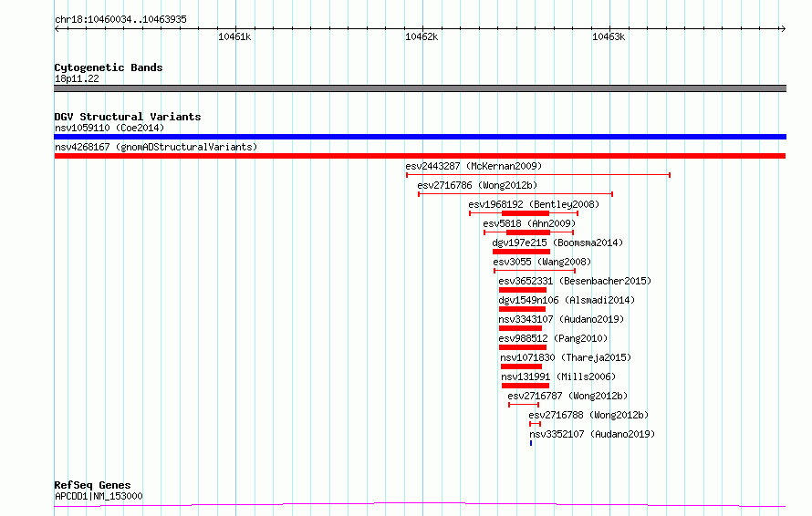Open esv3652331 (Besenbacher2015) variant
Image resolution: width=812 pixels, height=516 pixels.
click(x=575, y=281)
